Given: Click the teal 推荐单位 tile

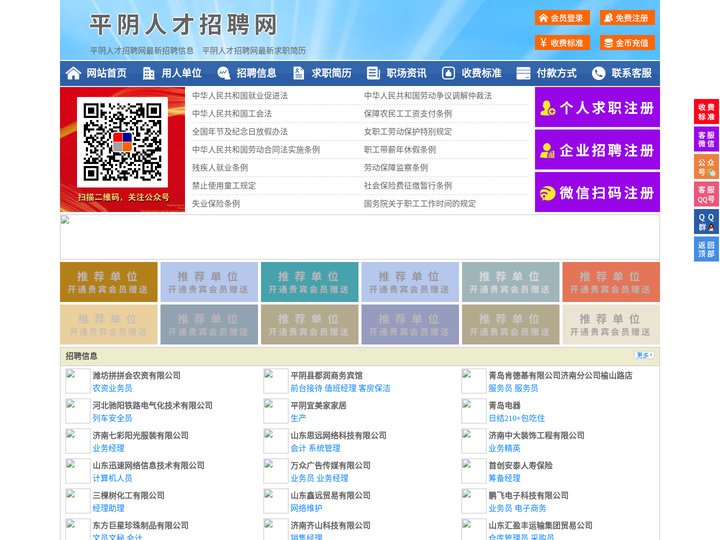Looking at the screenshot, I should pyautogui.click(x=309, y=282).
